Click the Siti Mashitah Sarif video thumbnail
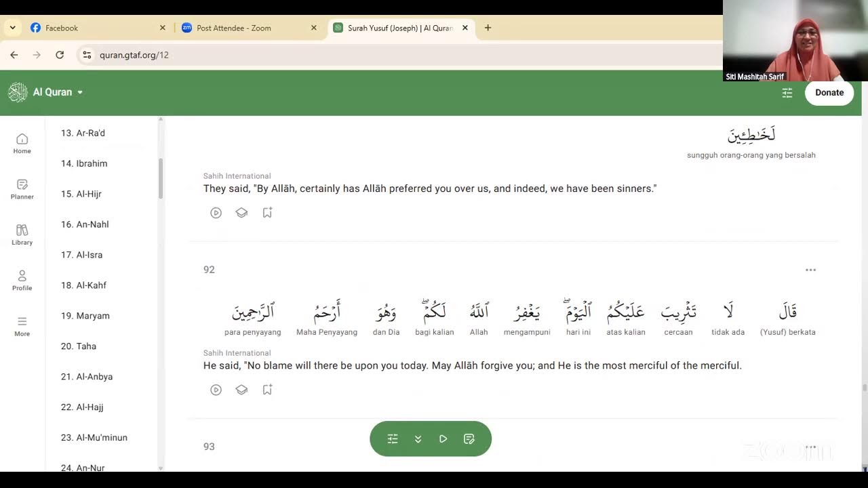868x488 pixels. coord(795,41)
